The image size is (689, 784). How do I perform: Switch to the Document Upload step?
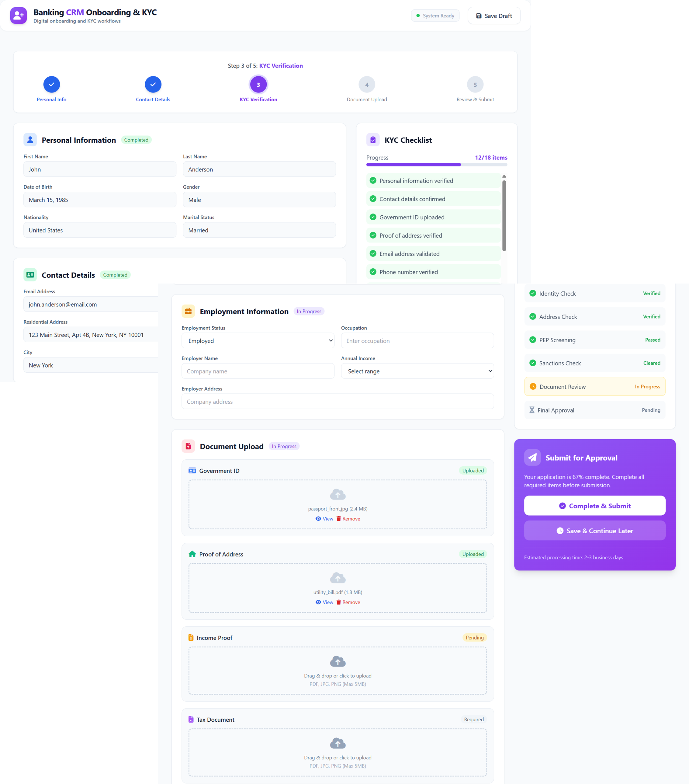coord(367,84)
